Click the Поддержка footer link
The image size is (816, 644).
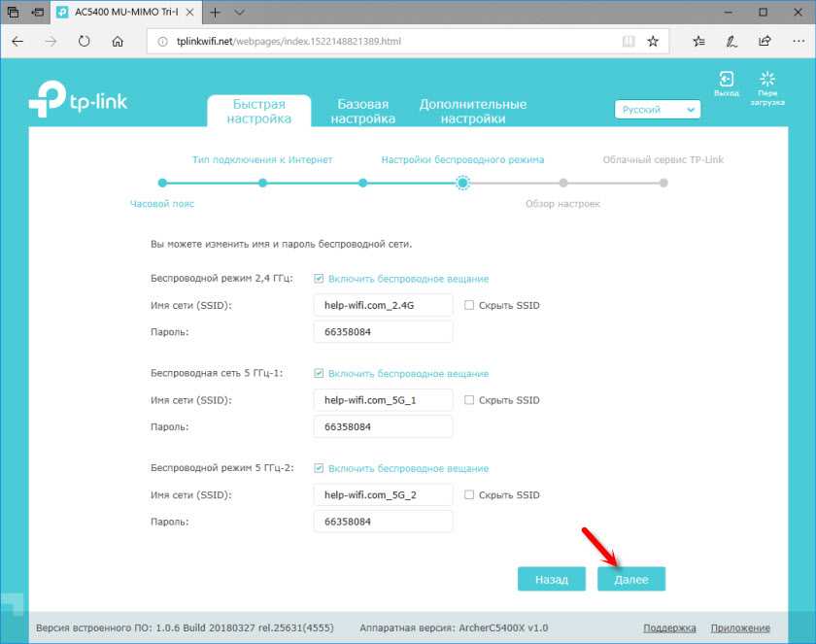click(669, 628)
